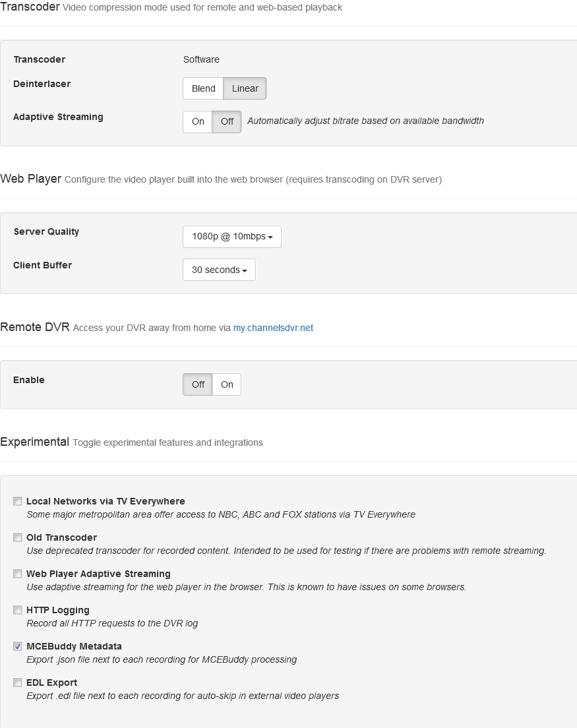Uncheck the MCEBuddy Metadata checkbox
This screenshot has width=577, height=728.
tap(18, 646)
